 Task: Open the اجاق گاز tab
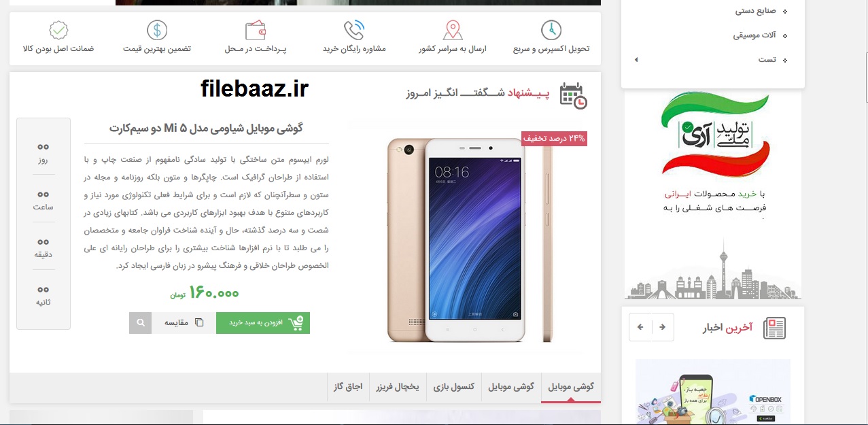tap(348, 387)
